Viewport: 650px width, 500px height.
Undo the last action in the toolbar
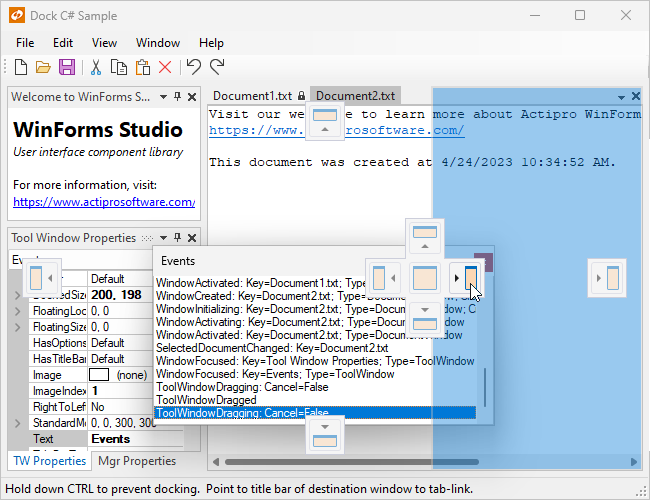(x=194, y=66)
